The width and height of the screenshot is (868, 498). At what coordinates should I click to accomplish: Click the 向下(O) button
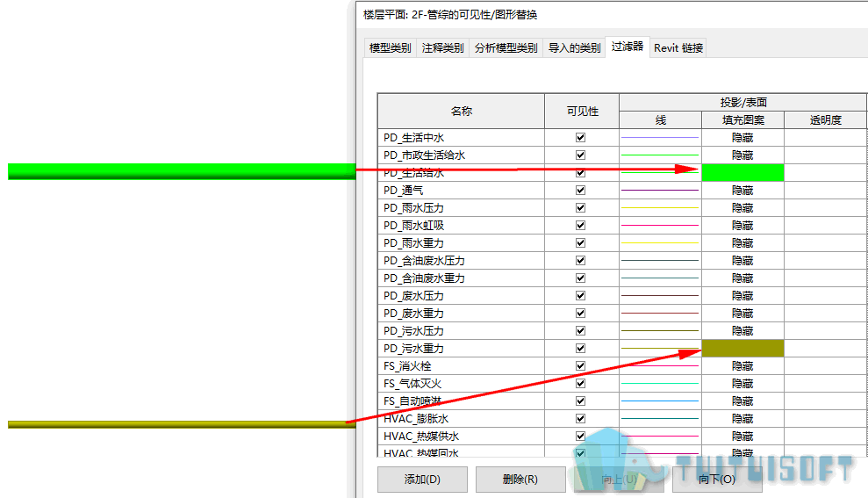pos(717,480)
